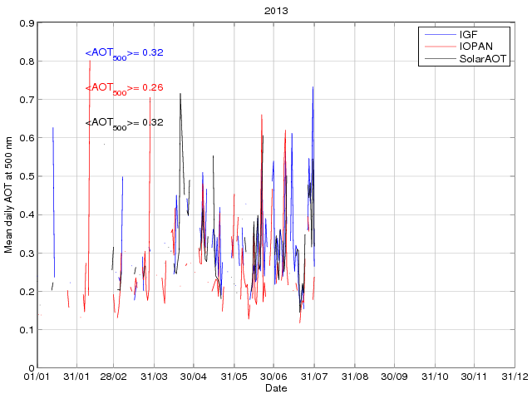
Task: Select the 31/03 date tick label
Action: pyautogui.click(x=155, y=377)
